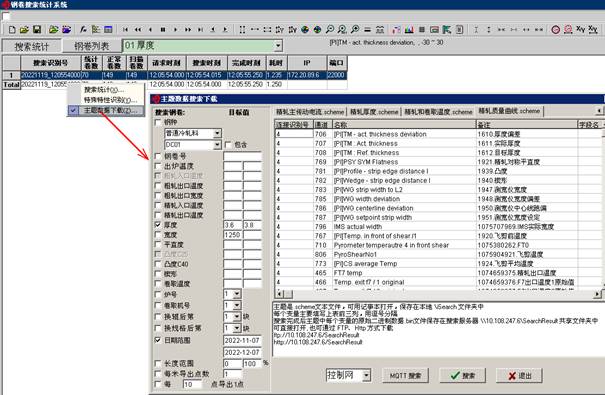This screenshot has width=605, height=395.
Task: Open the 01 厚度 dropdown
Action: (278, 46)
